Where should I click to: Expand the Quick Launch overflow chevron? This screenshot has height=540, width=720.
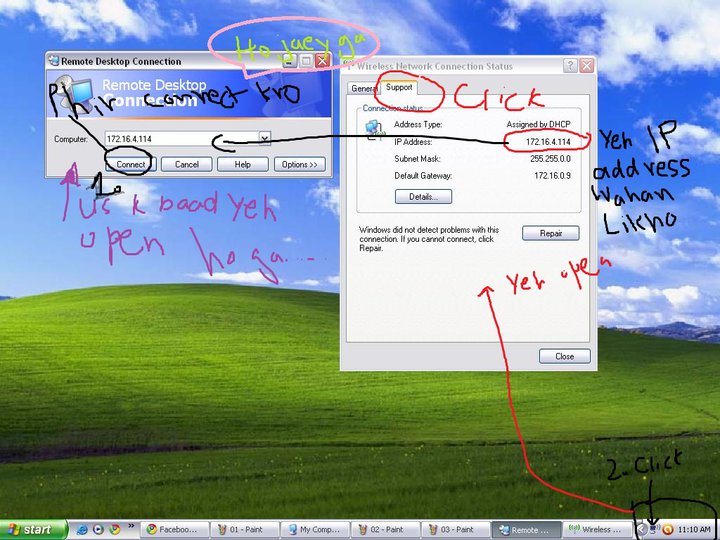point(130,525)
